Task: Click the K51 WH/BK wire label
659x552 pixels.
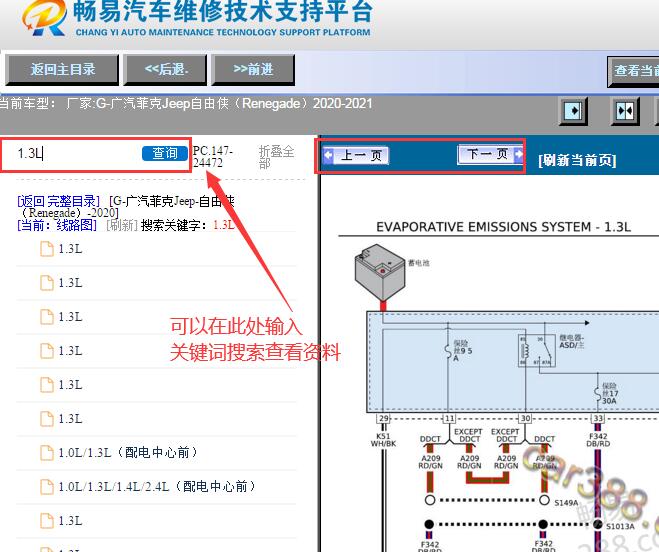Action: point(383,440)
